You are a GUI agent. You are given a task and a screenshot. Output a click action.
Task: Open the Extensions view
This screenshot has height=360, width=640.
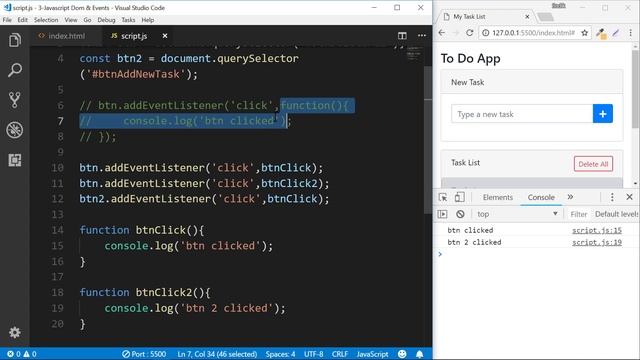click(15, 160)
